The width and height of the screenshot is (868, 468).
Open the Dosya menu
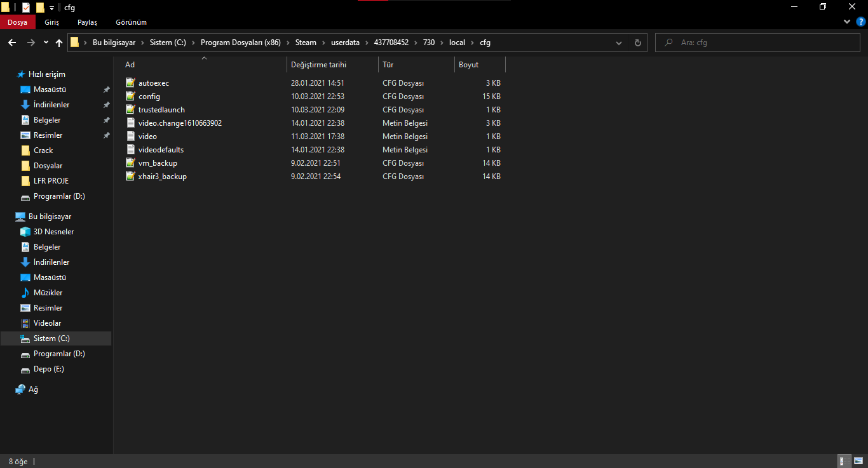click(17, 22)
